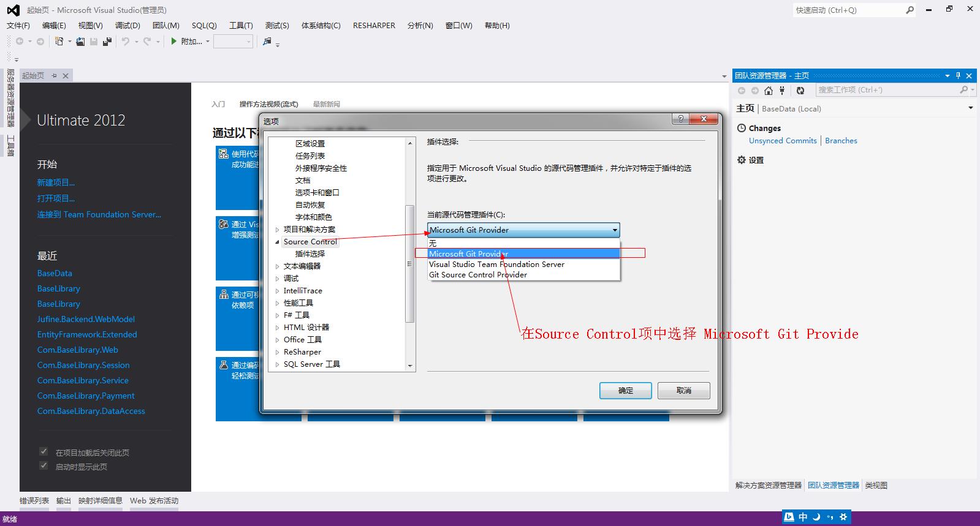Open the New Project dropdown arrow in toolbar
Image resolution: width=980 pixels, height=526 pixels.
coord(69,42)
